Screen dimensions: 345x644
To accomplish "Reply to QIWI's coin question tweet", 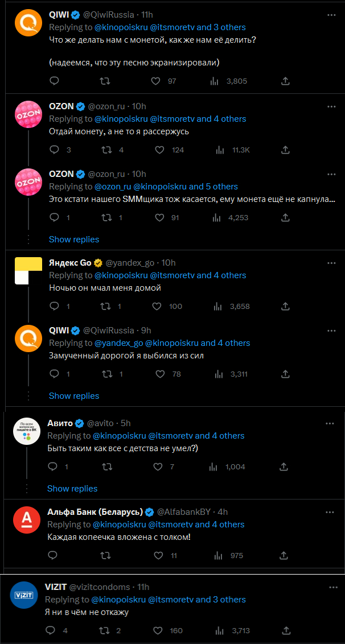I will point(54,81).
